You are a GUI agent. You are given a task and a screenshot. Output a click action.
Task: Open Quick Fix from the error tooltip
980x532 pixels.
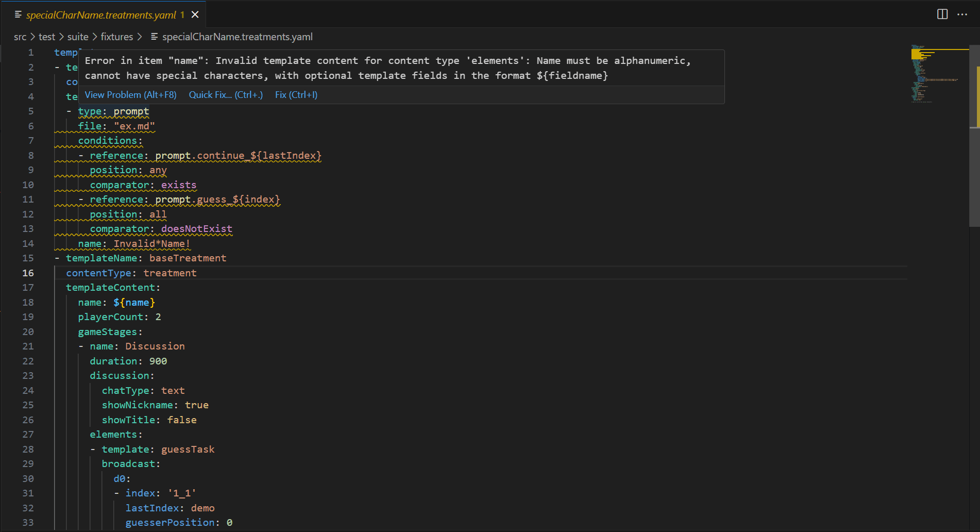pyautogui.click(x=225, y=94)
